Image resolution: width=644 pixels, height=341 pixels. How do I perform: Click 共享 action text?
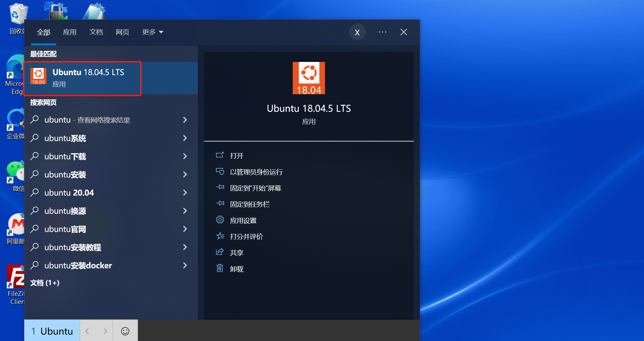coord(237,253)
